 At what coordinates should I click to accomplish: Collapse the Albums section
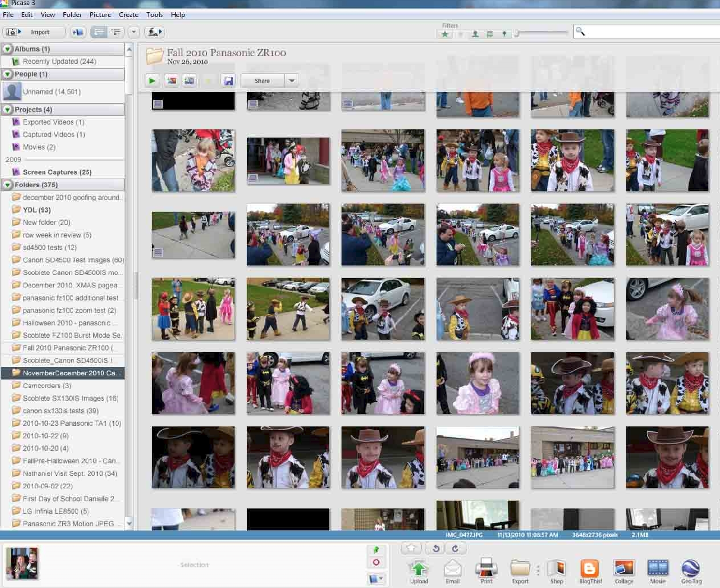(8, 49)
